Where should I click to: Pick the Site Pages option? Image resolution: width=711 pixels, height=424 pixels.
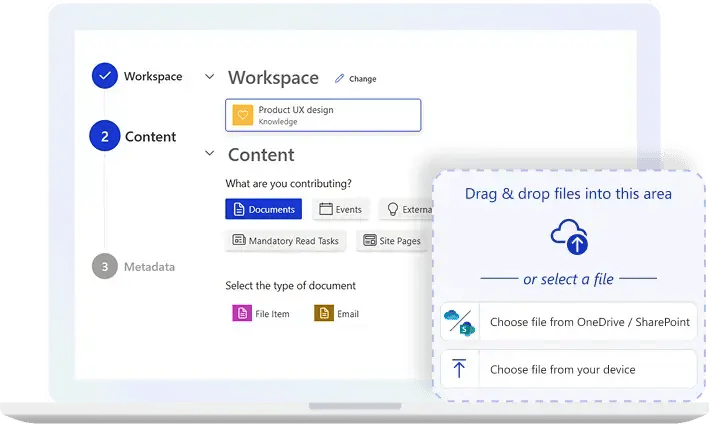click(x=392, y=240)
